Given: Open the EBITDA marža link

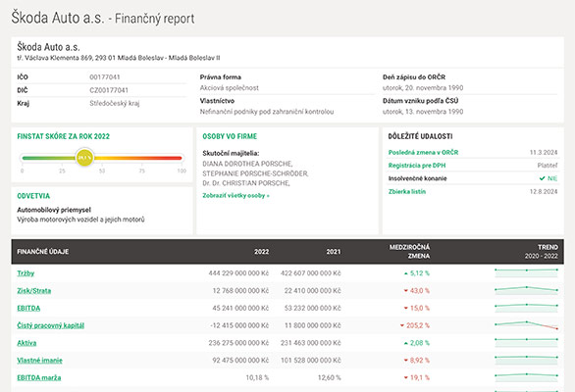Looking at the screenshot, I should coord(39,377).
